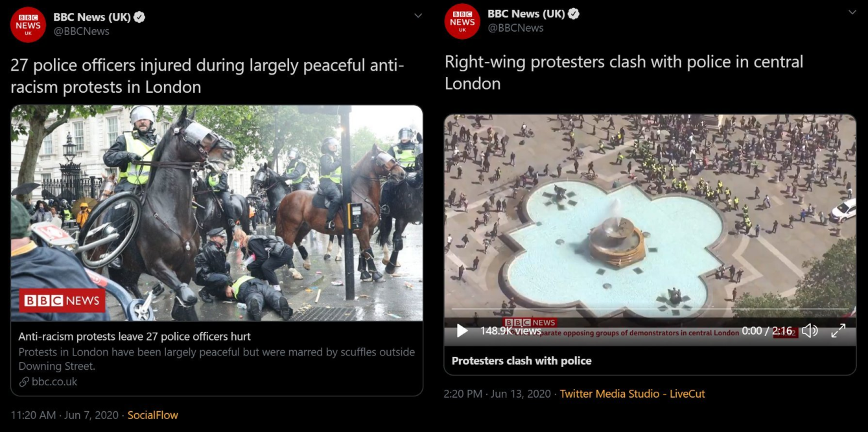Click the @BBCNews handle on the left tweet
Image resolution: width=868 pixels, height=432 pixels.
(x=81, y=31)
